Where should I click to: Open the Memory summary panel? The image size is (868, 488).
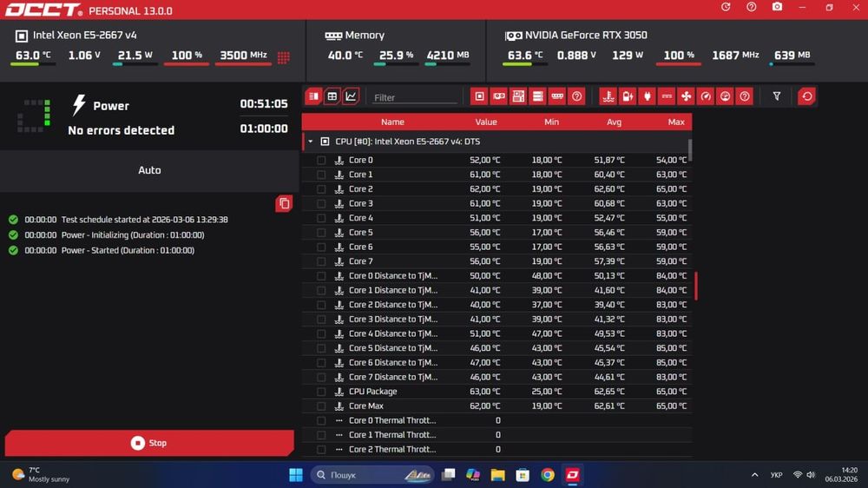396,49
